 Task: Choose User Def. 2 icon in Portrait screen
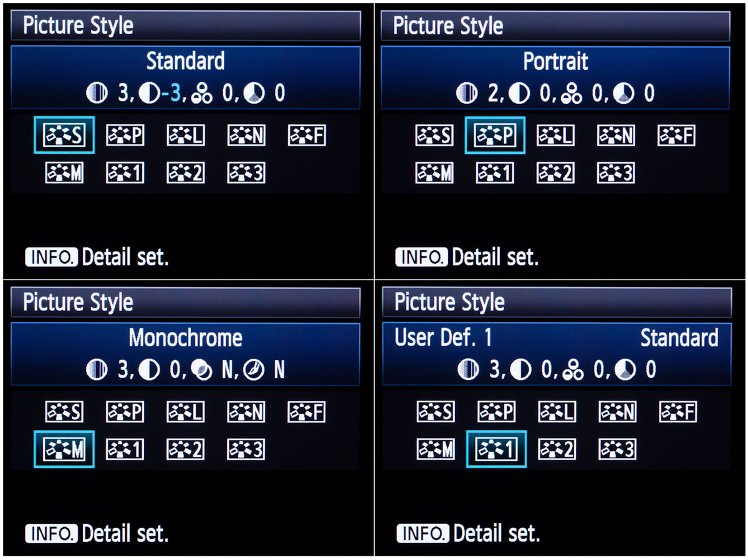click(555, 173)
